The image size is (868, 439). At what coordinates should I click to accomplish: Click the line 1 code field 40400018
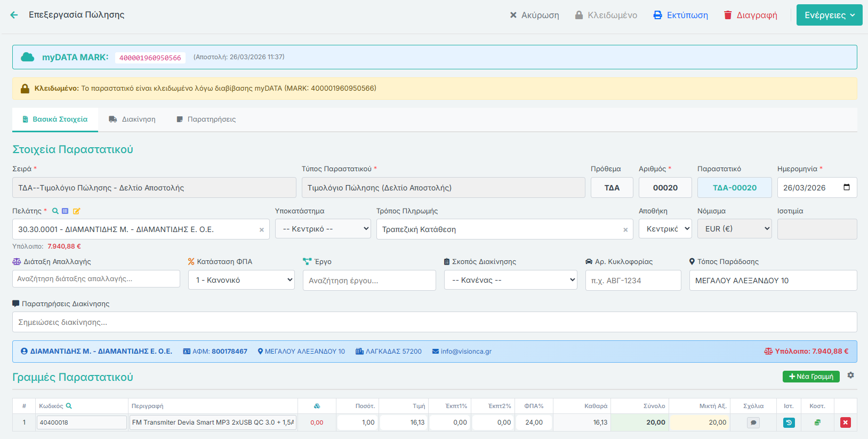82,422
